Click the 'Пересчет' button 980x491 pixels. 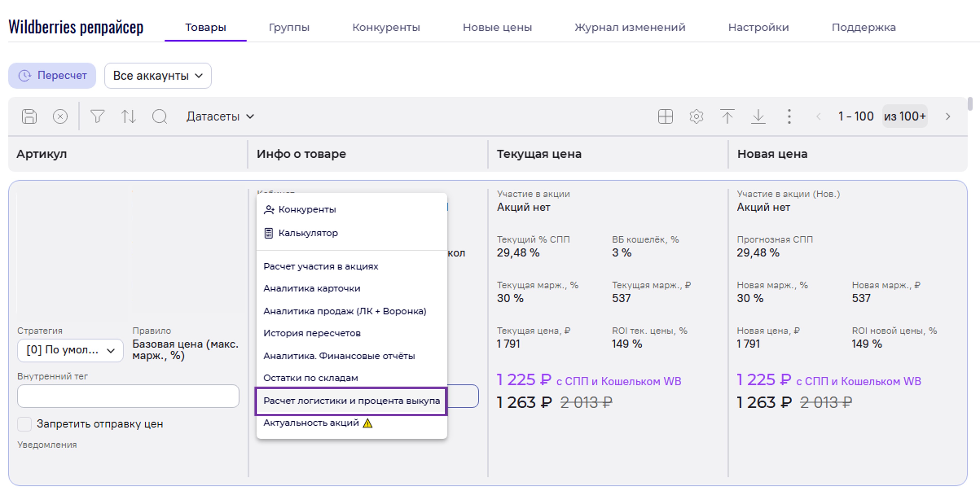pyautogui.click(x=52, y=76)
